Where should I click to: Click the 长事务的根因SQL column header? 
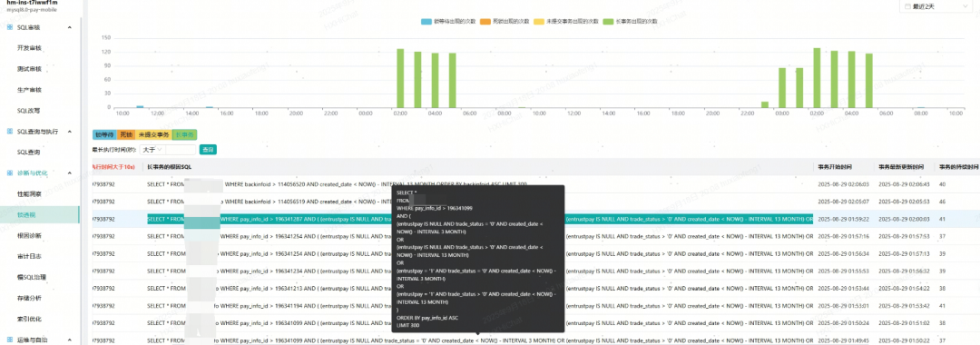(x=170, y=167)
